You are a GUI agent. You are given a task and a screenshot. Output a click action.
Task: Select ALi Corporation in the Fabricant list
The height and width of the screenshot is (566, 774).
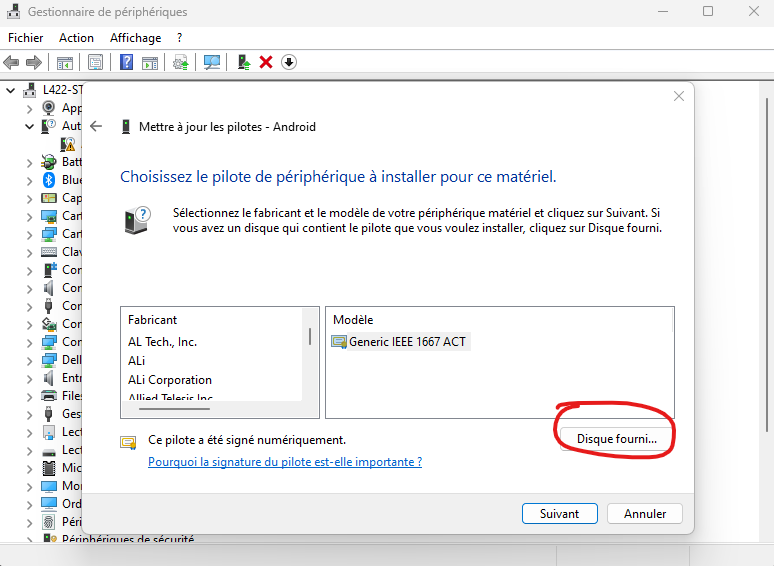[x=170, y=380]
